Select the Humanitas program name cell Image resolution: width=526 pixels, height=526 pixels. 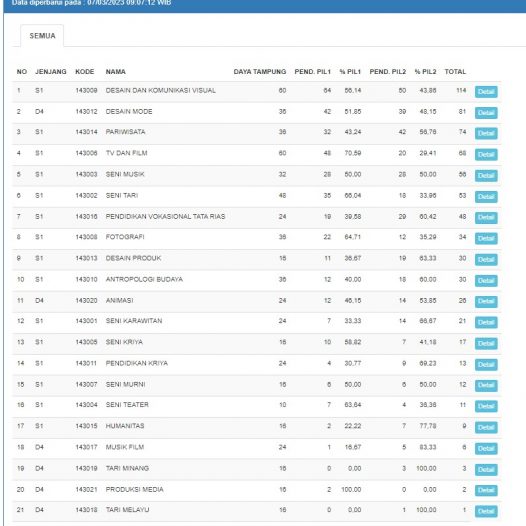pyautogui.click(x=125, y=426)
